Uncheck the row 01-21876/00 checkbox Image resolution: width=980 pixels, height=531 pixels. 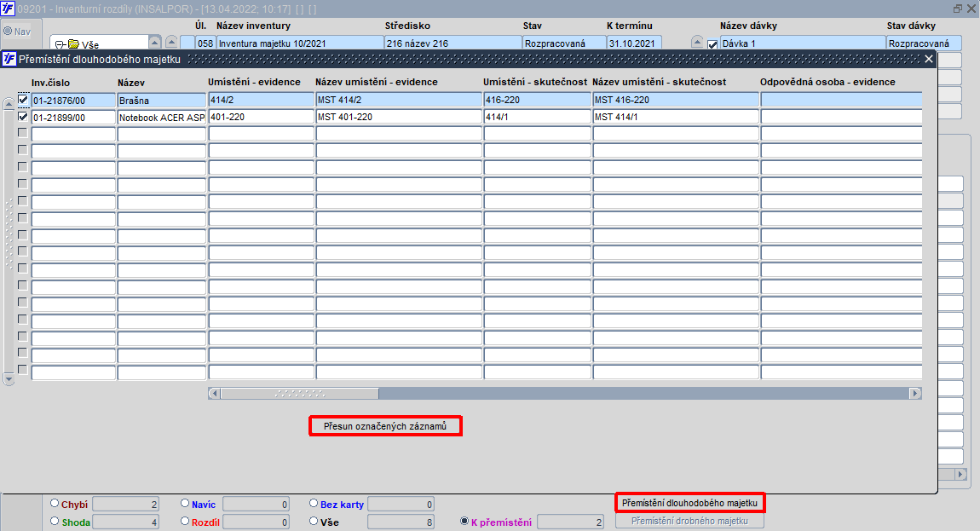23,100
